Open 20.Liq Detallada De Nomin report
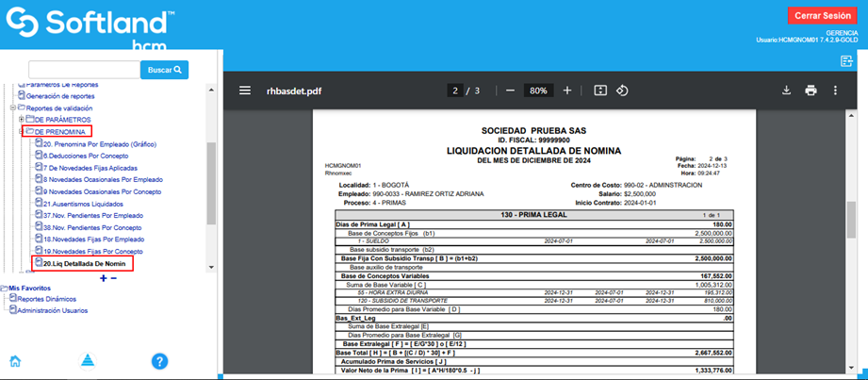 [x=84, y=264]
